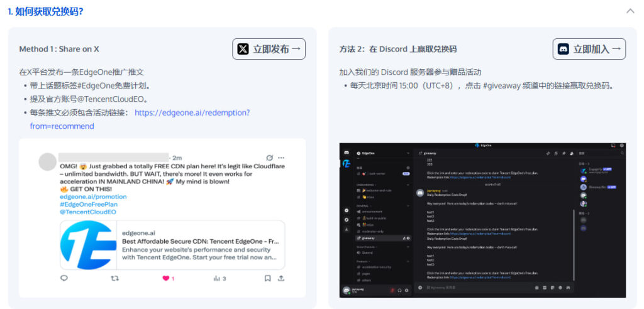Click the Method 1: Share on X title
Viewport: 644px width, 309px height.
point(59,49)
